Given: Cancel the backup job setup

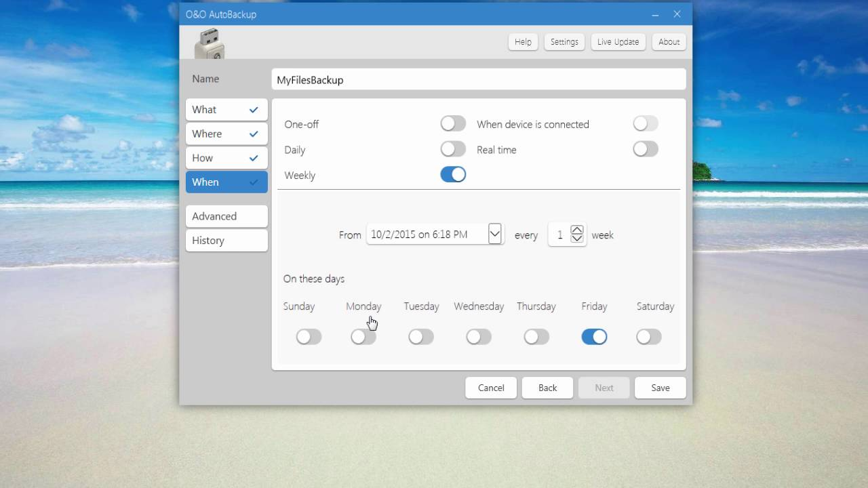Looking at the screenshot, I should pos(491,388).
